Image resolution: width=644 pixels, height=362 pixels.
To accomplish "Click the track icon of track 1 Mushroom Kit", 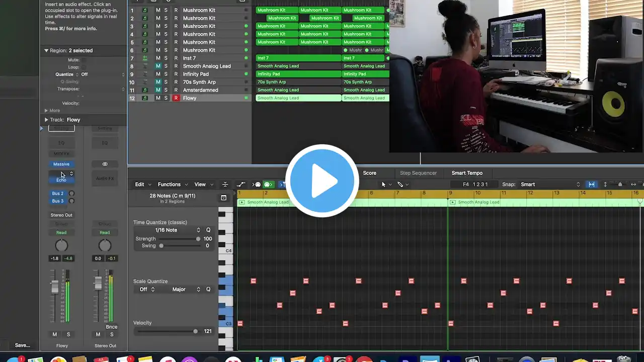I will pyautogui.click(x=145, y=10).
